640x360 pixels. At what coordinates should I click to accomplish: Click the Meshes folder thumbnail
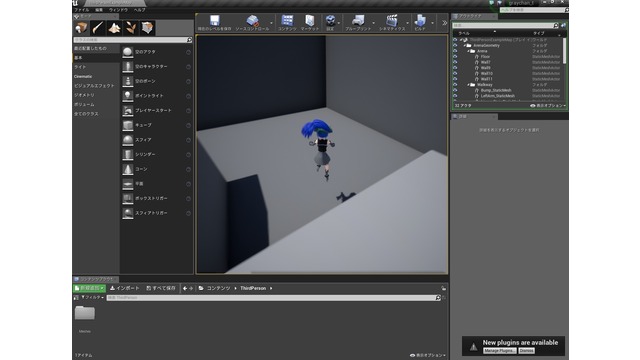pyautogui.click(x=85, y=313)
